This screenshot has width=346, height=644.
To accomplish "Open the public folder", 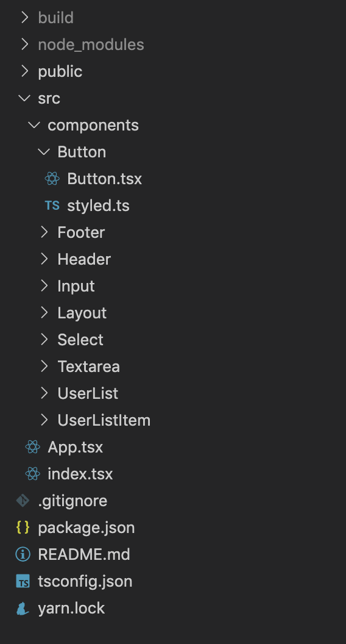I will tap(60, 71).
